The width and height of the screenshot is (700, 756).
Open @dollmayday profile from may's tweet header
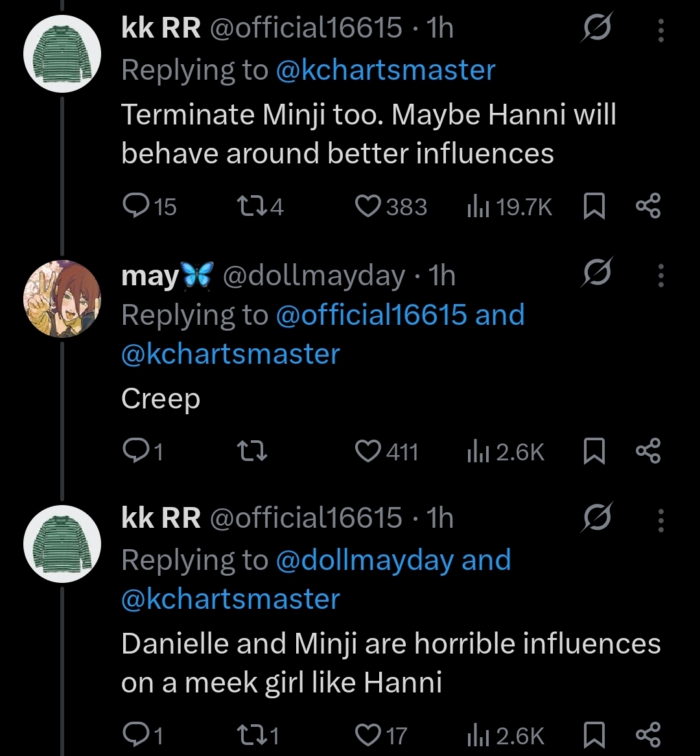(x=314, y=276)
